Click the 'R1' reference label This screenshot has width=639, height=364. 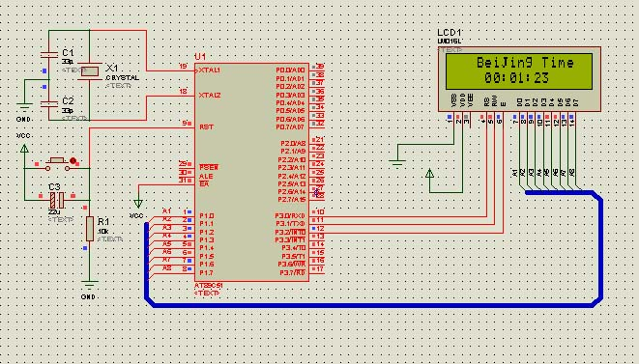tap(103, 221)
